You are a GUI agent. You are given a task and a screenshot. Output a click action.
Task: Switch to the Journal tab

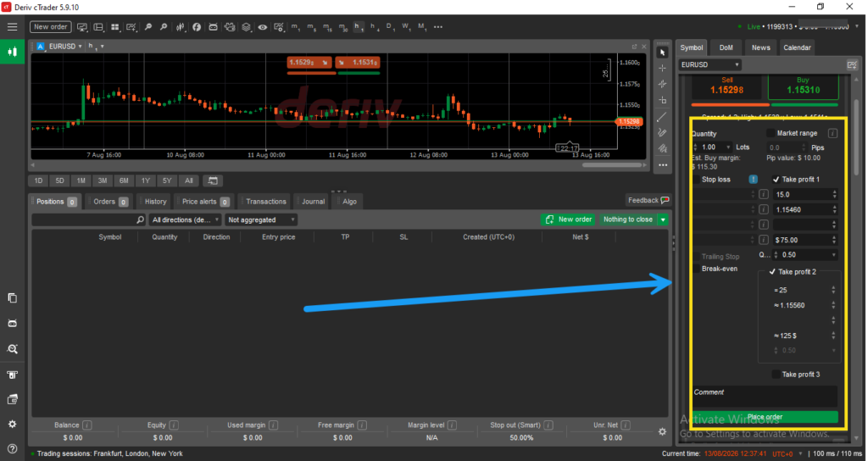312,202
